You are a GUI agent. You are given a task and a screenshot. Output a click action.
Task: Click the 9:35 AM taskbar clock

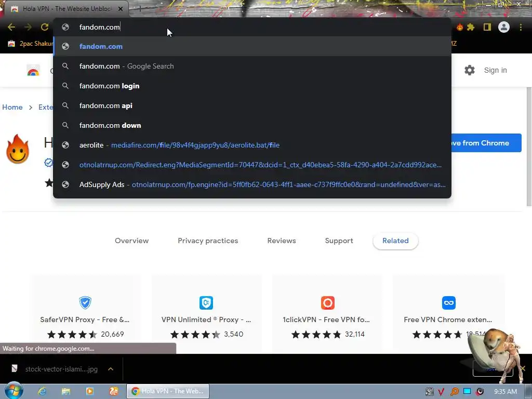[x=506, y=392]
